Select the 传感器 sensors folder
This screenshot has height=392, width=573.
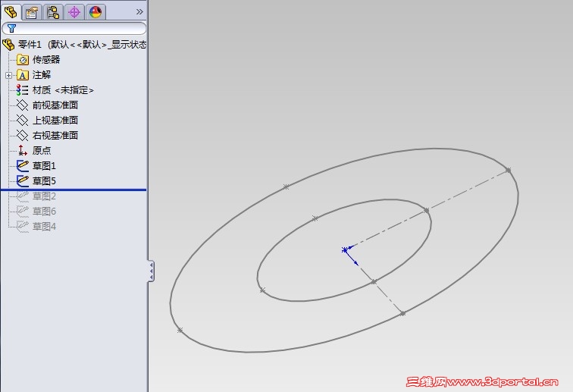[x=46, y=60]
